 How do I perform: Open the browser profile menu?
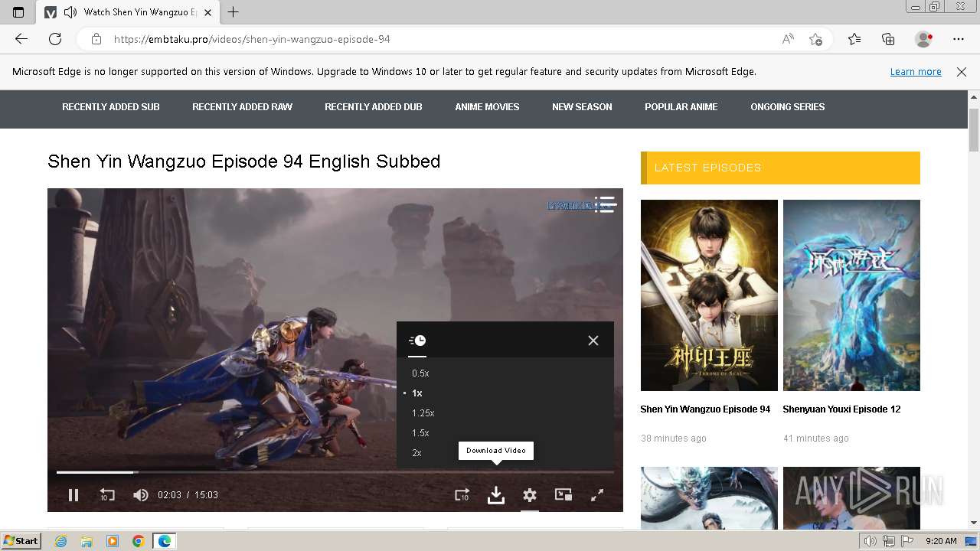point(924,39)
